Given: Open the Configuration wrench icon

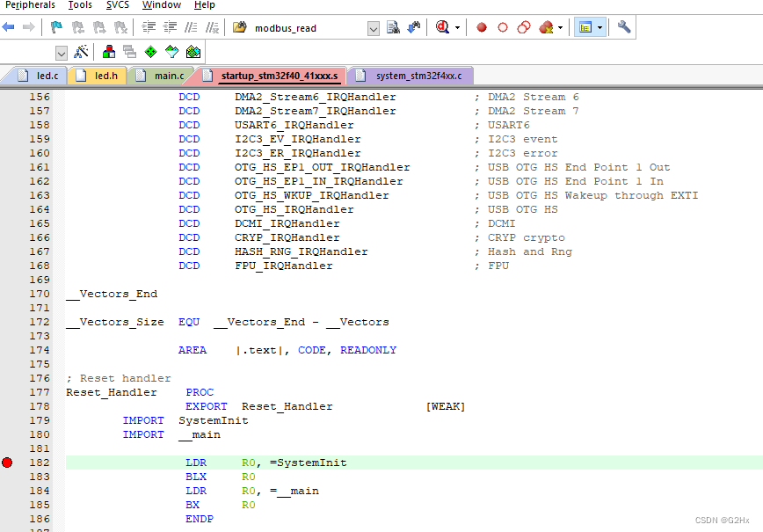Looking at the screenshot, I should [624, 26].
